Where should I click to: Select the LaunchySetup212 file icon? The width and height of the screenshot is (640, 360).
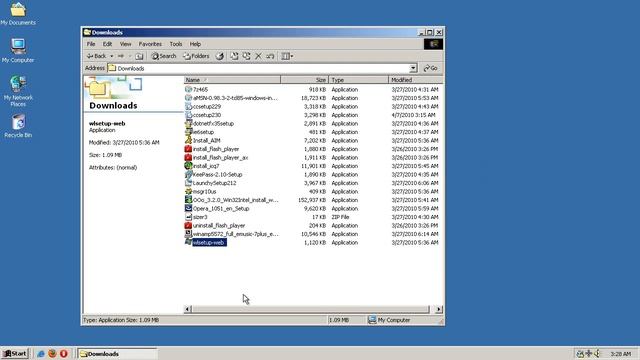point(188,183)
